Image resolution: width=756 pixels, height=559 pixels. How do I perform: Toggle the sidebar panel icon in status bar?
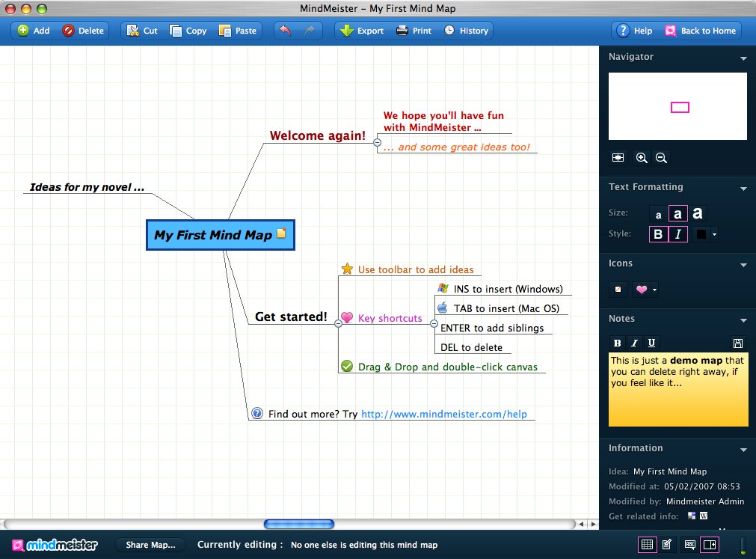(x=710, y=545)
